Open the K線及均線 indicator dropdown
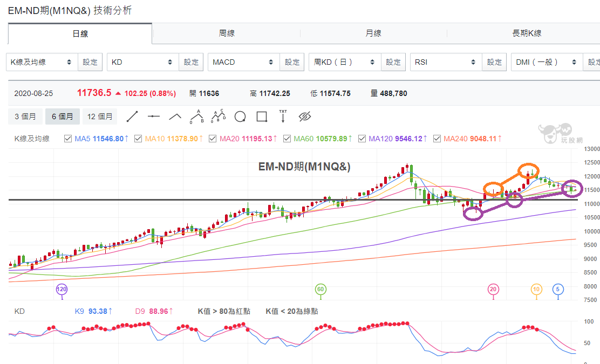Image resolution: width=600 pixels, height=364 pixels. point(42,62)
